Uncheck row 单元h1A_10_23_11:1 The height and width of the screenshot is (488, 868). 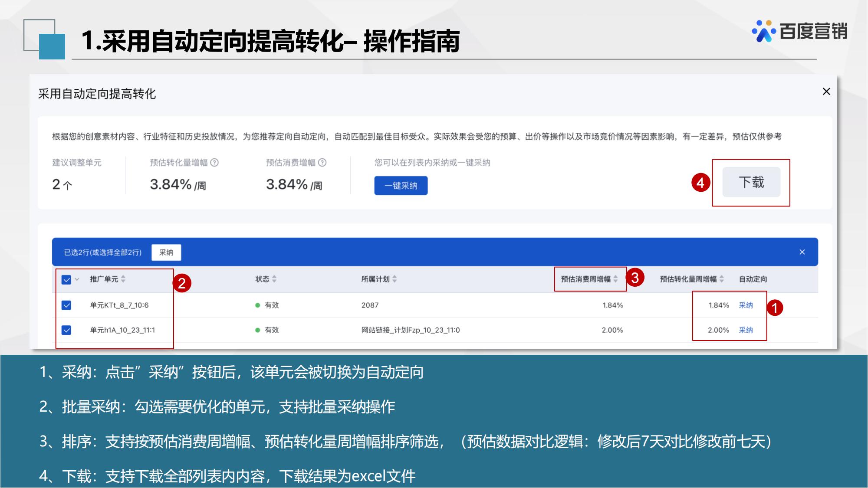[66, 330]
